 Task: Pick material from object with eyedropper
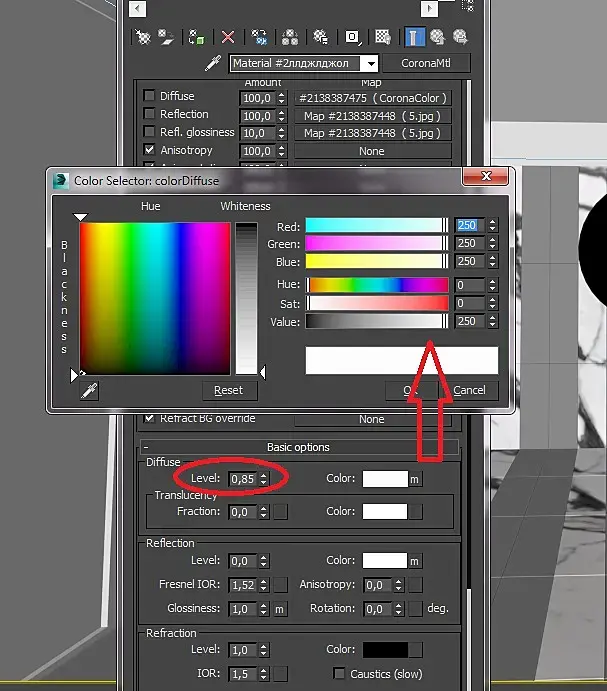pyautogui.click(x=213, y=63)
